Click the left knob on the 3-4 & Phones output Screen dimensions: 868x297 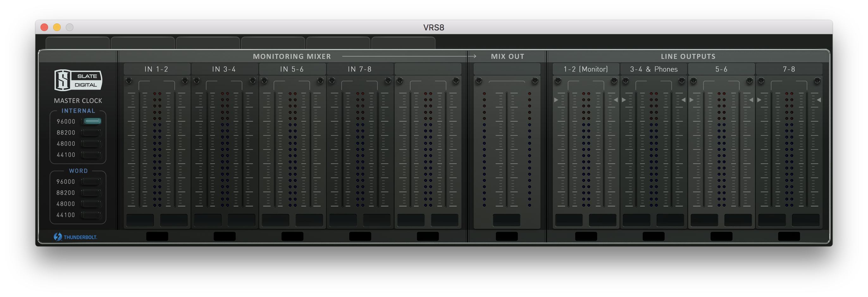coord(626,81)
